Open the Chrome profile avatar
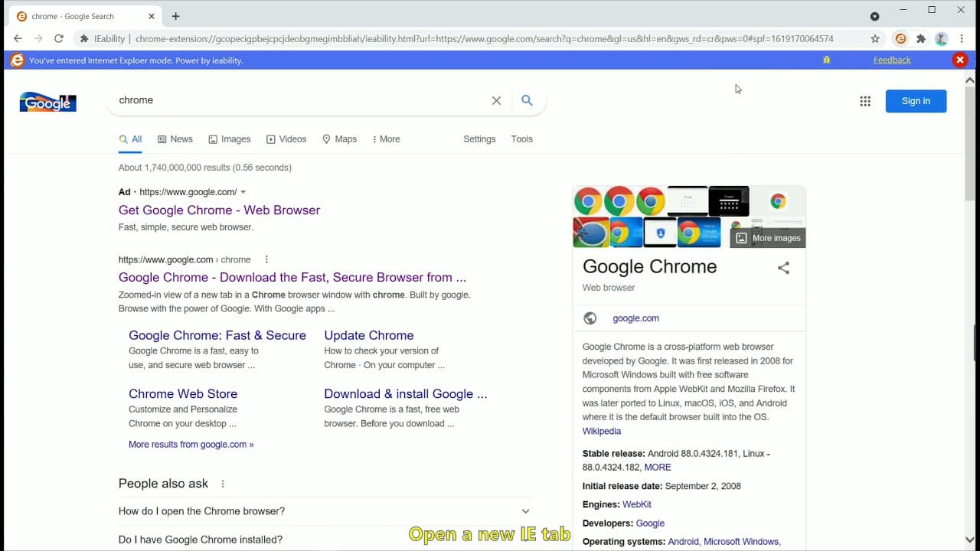The height and width of the screenshot is (551, 980). click(x=942, y=38)
